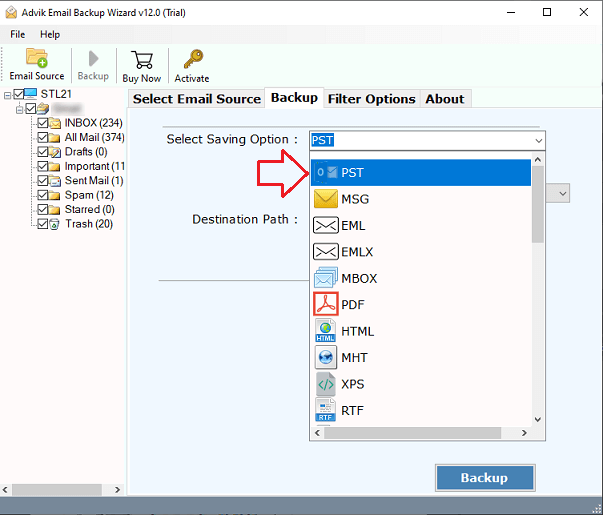Screen dimensions: 603x515
Task: Click the Activate key icon
Action: click(x=193, y=59)
